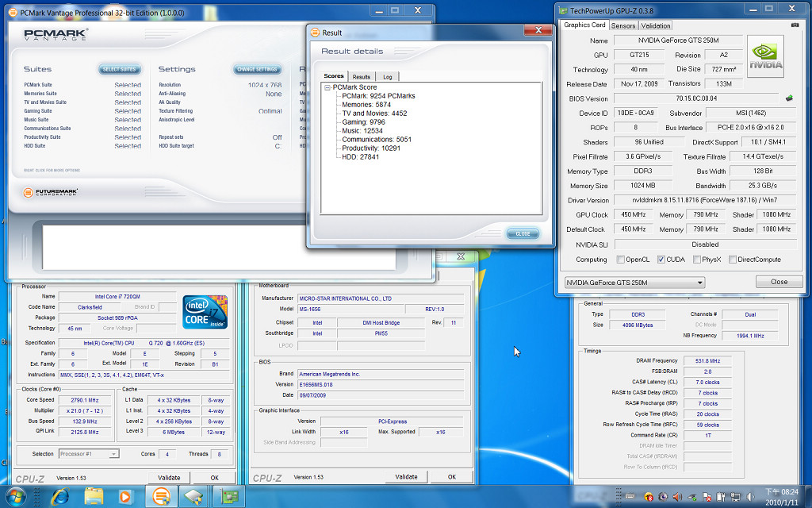Screen dimensions: 812x508
Task: Select the 'TV and Movies: 4452' score row
Action: click(374, 114)
